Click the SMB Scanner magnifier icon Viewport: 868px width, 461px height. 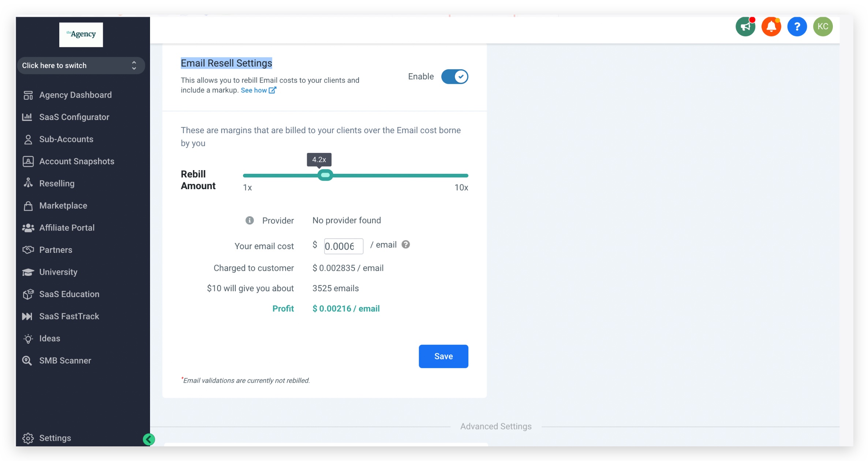click(x=27, y=360)
